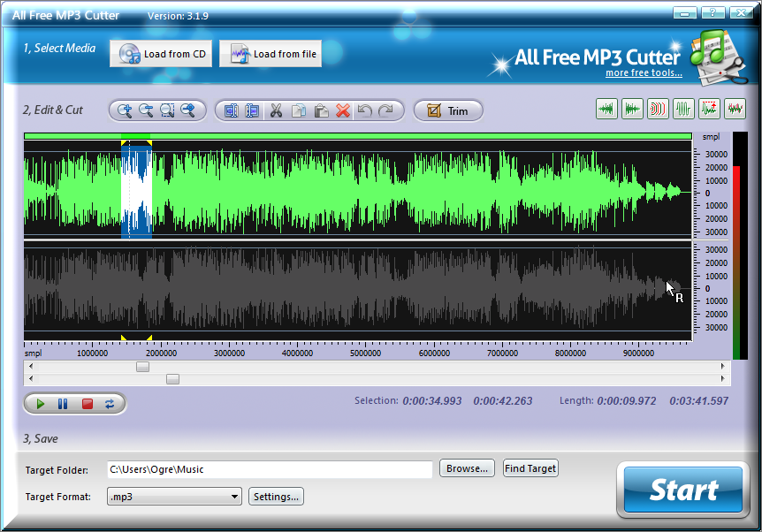762x532 pixels.
Task: Click Find Target button
Action: [530, 468]
